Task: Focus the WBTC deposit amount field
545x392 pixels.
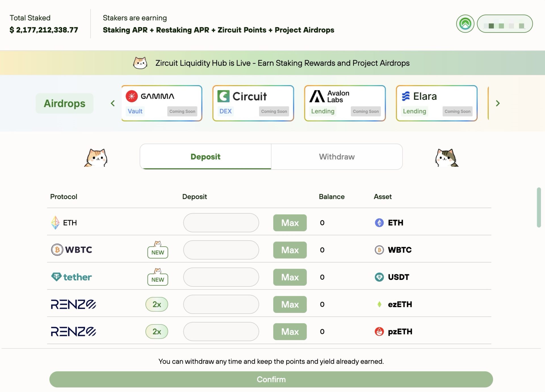Action: tap(221, 250)
